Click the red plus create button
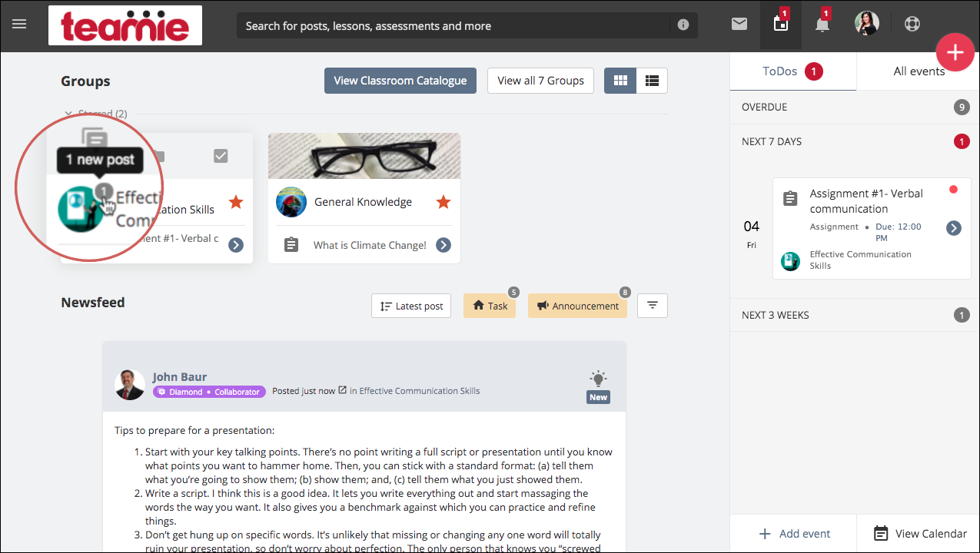This screenshot has width=980, height=553. coord(955,52)
